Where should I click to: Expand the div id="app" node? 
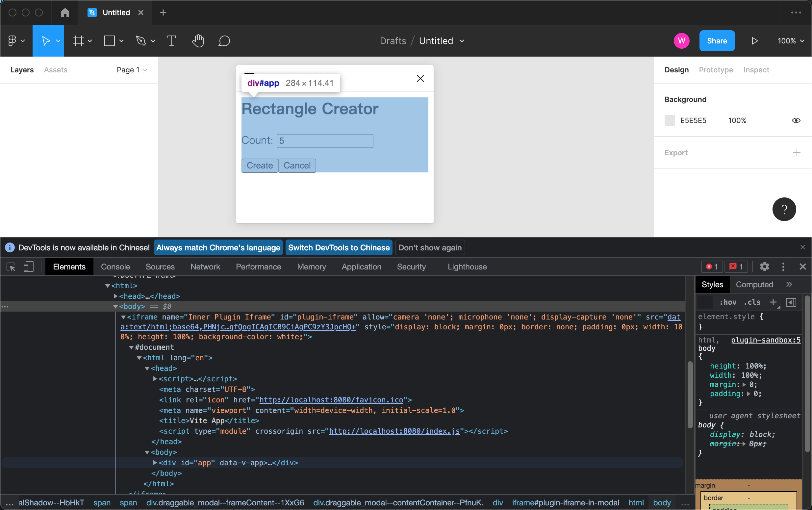[155, 462]
